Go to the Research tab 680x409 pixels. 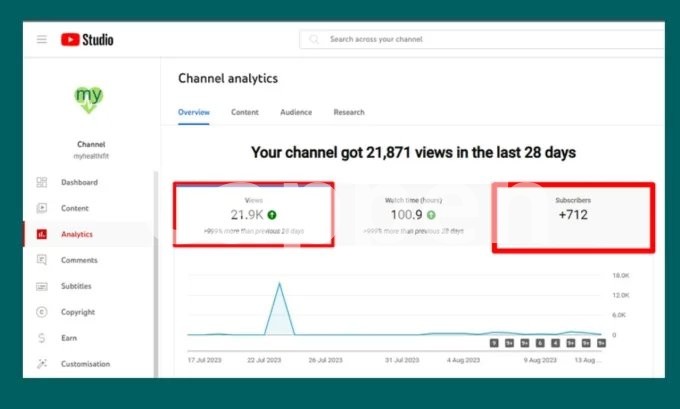[x=349, y=112]
